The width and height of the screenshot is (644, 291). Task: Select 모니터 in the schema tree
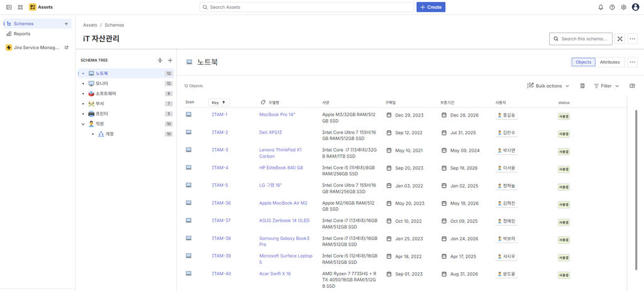click(x=126, y=84)
